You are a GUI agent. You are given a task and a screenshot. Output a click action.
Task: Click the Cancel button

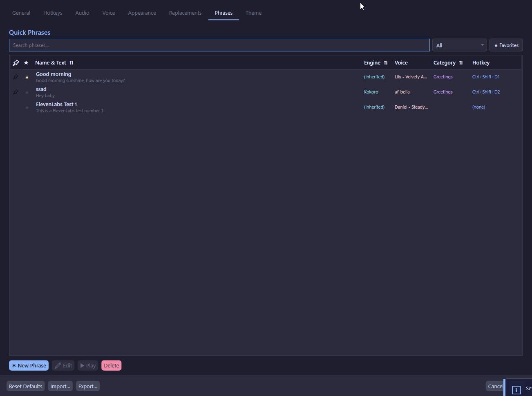click(495, 386)
